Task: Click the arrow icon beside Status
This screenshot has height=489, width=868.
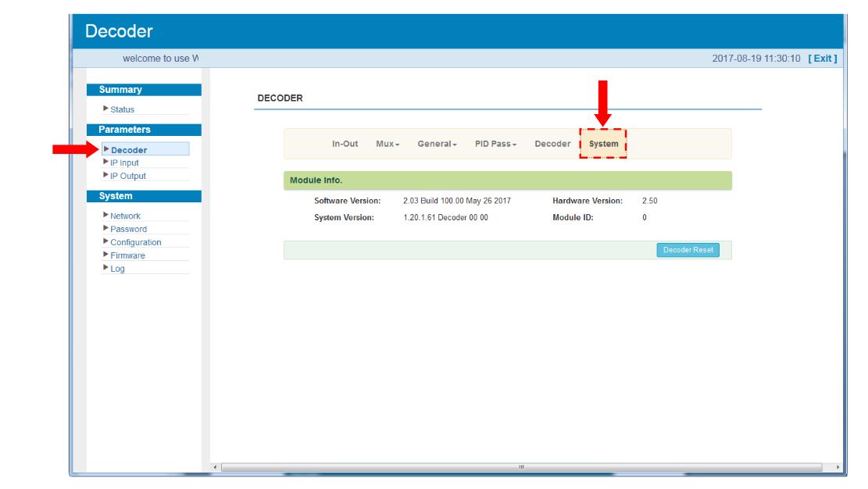Action: 105,109
